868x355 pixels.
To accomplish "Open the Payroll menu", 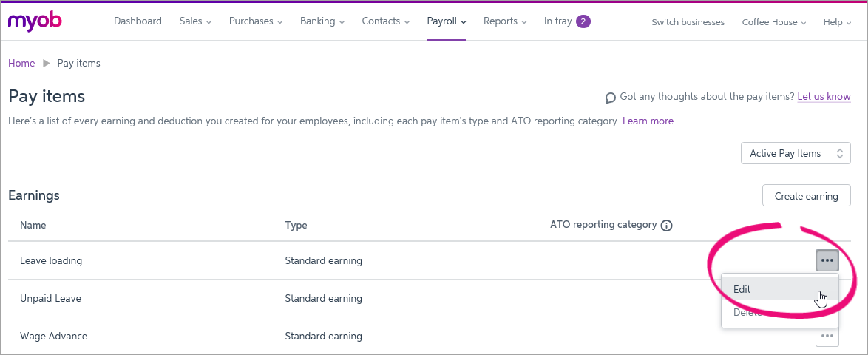I will tap(447, 21).
